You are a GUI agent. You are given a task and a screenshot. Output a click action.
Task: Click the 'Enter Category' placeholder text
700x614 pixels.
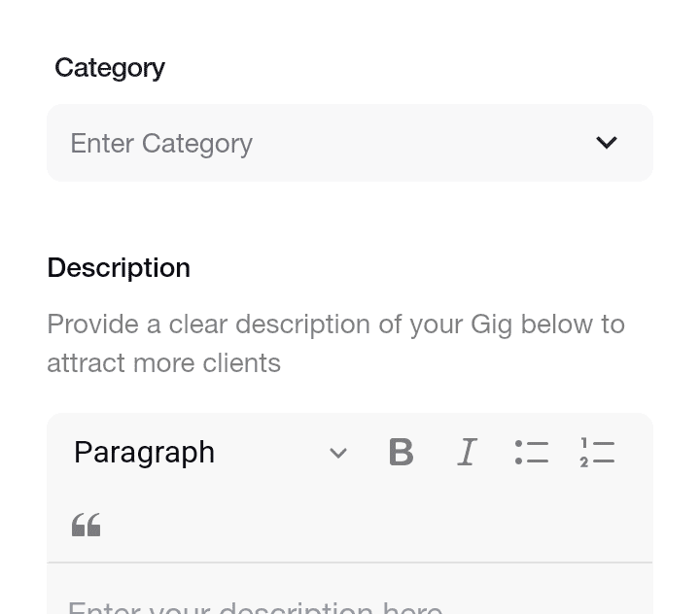[x=161, y=144]
